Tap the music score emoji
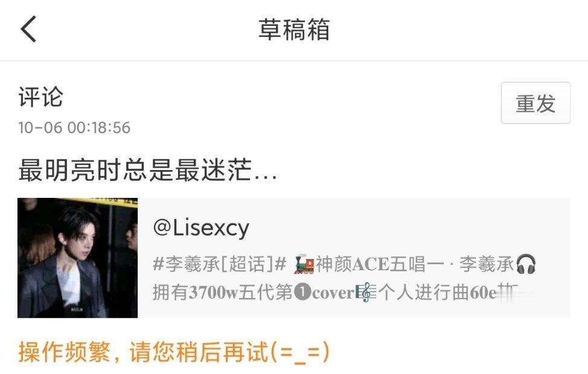The height and width of the screenshot is (374, 588). [x=366, y=293]
